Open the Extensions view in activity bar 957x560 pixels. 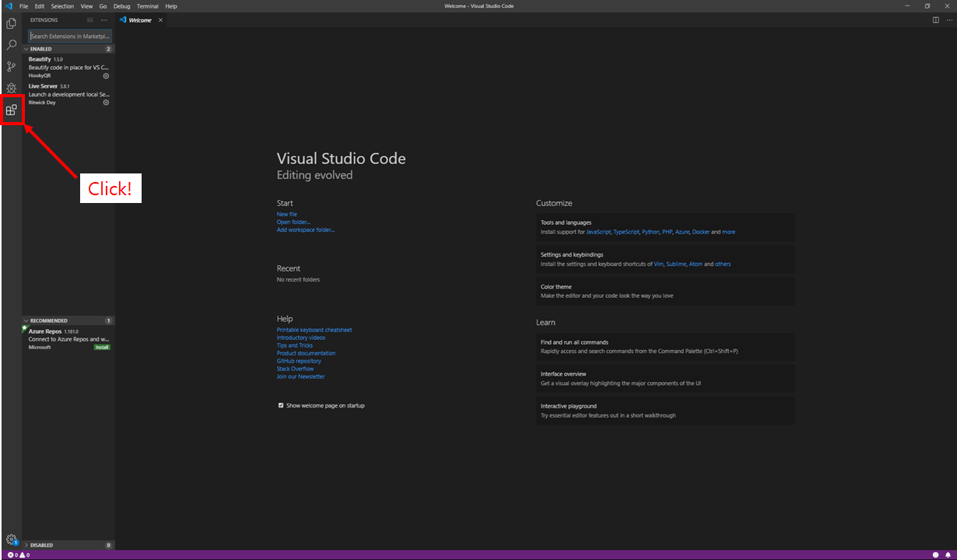11,110
